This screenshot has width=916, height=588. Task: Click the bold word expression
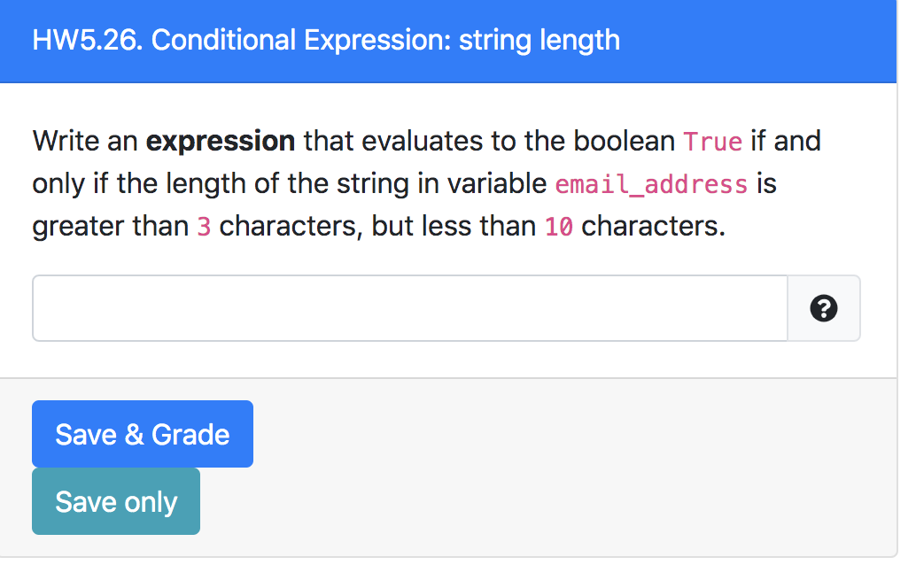[221, 142]
